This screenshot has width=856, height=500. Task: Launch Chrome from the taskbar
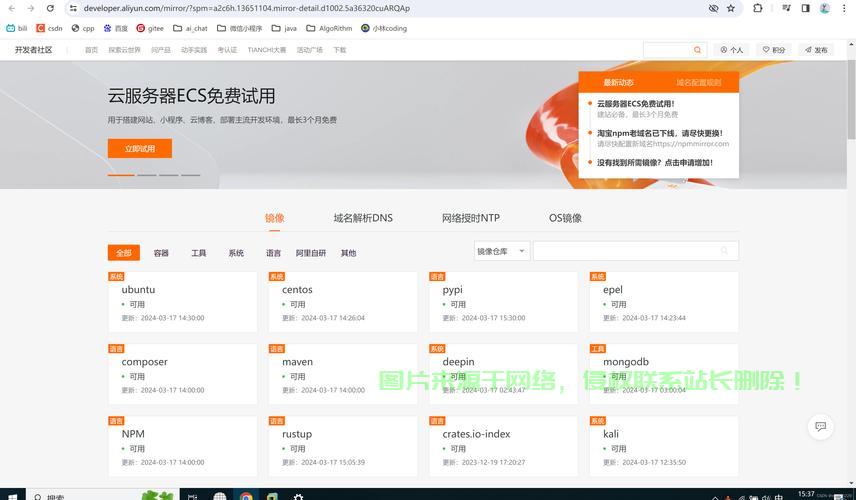[246, 495]
